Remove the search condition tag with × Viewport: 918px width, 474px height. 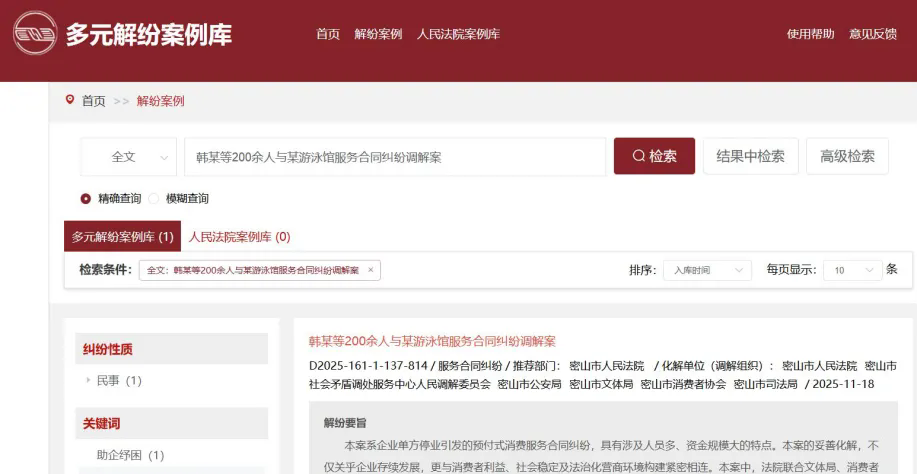coord(370,270)
